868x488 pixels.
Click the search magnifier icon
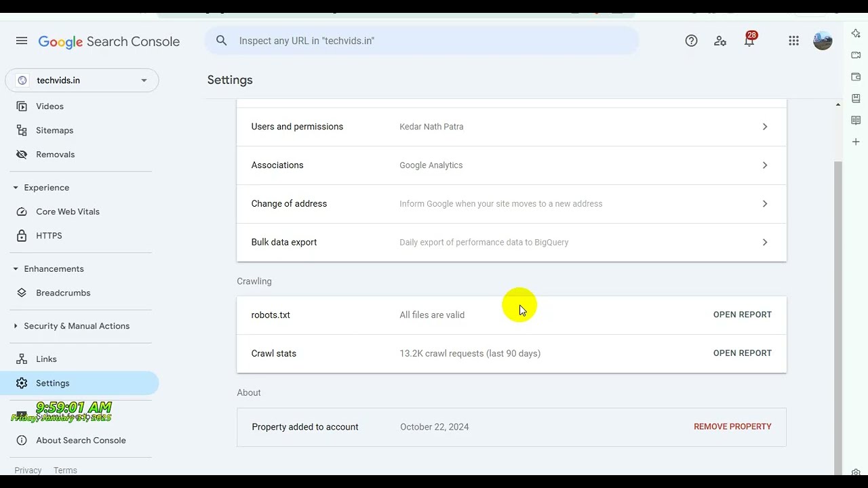pyautogui.click(x=222, y=41)
